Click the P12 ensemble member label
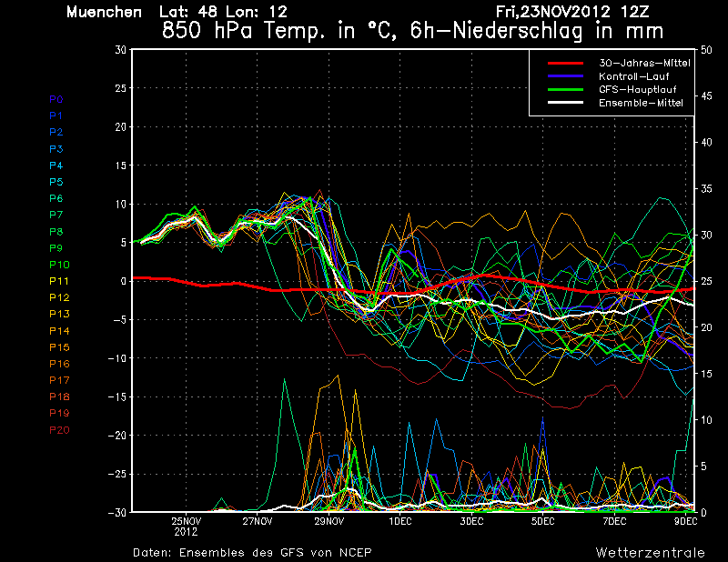The height and width of the screenshot is (562, 728). pyautogui.click(x=59, y=297)
